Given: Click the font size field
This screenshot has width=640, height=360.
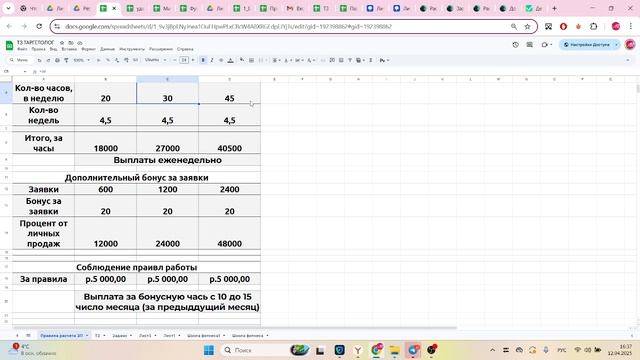Looking at the screenshot, I should pyautogui.click(x=184, y=60).
